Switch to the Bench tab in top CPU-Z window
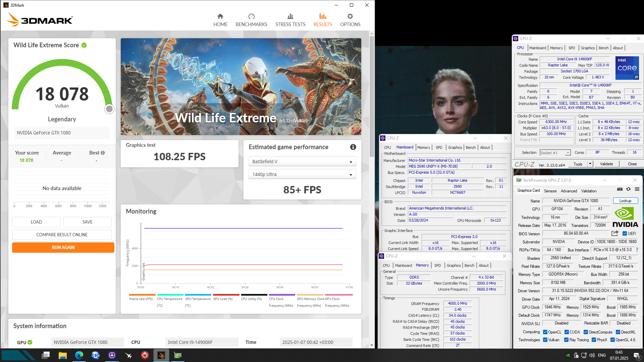Screen dimensions: 644x362 (x=603, y=48)
